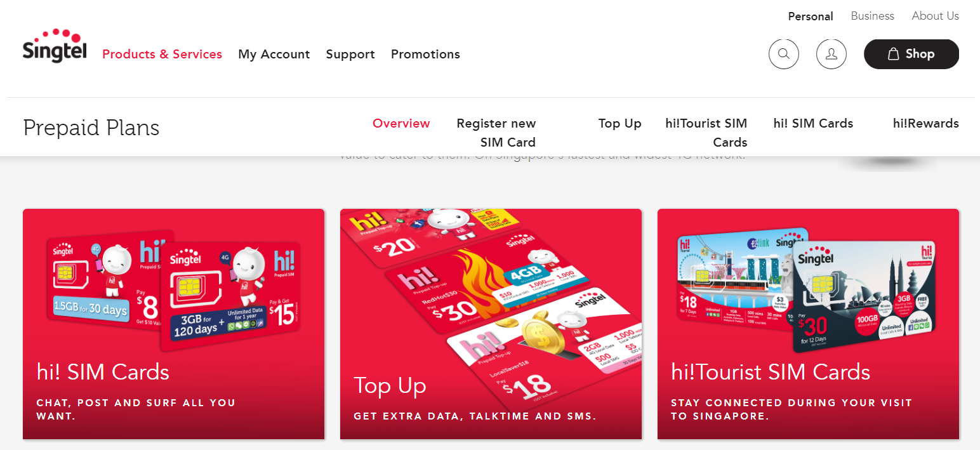Click the Singtel logo
980x450 pixels.
point(55,46)
